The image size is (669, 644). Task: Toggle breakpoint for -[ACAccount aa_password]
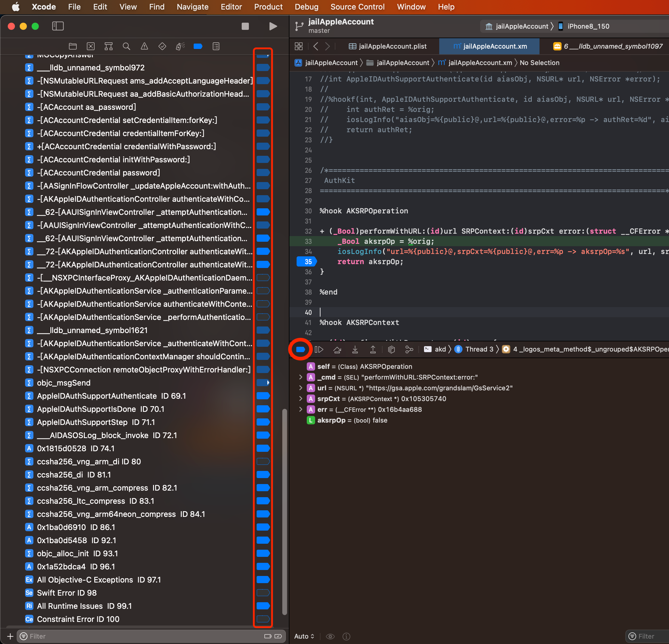[263, 107]
